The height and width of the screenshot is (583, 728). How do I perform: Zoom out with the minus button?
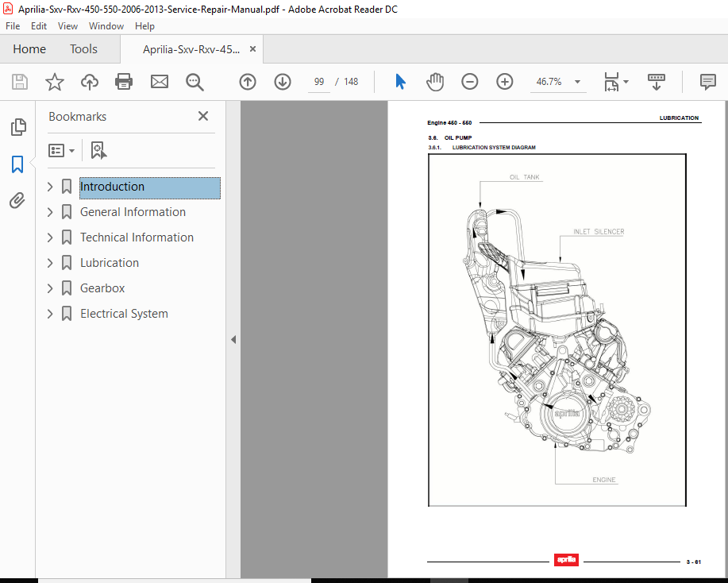coord(469,82)
